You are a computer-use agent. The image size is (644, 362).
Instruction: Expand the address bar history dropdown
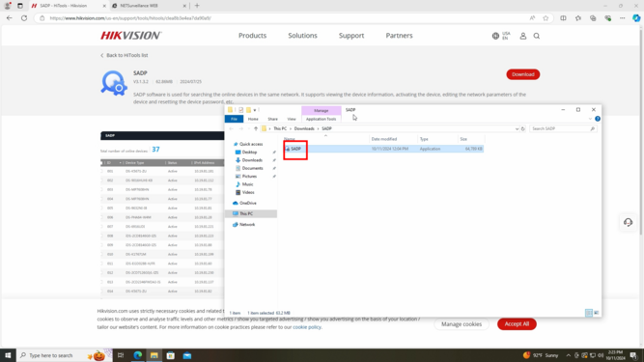pyautogui.click(x=517, y=128)
